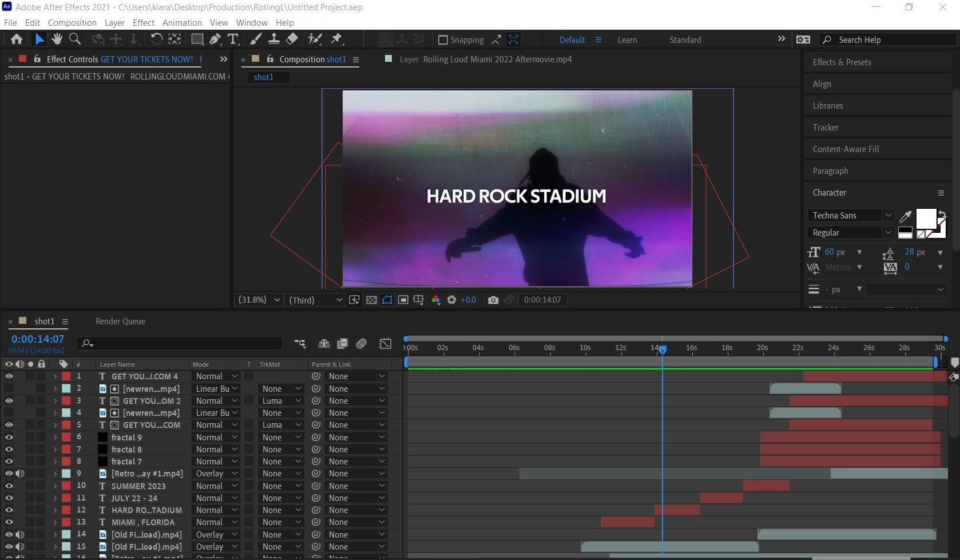
Task: Select the Rectangle shape tool
Action: 197,39
